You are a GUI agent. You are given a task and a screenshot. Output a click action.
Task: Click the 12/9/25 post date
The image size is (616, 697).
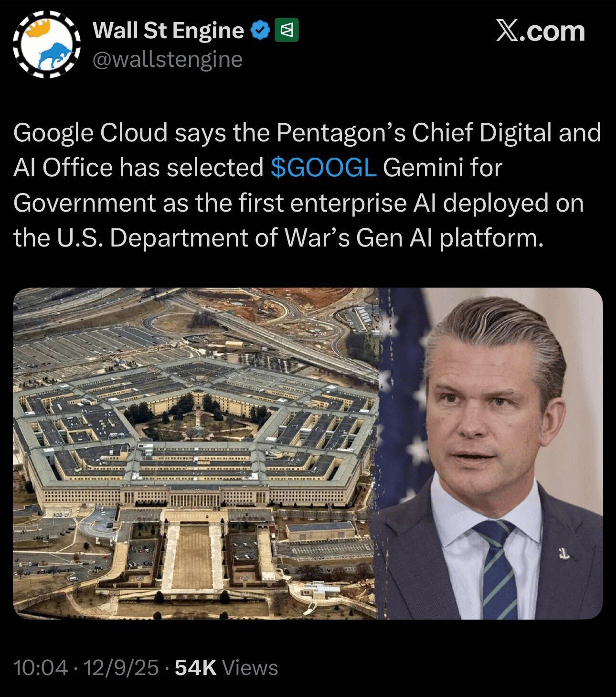pyautogui.click(x=121, y=667)
